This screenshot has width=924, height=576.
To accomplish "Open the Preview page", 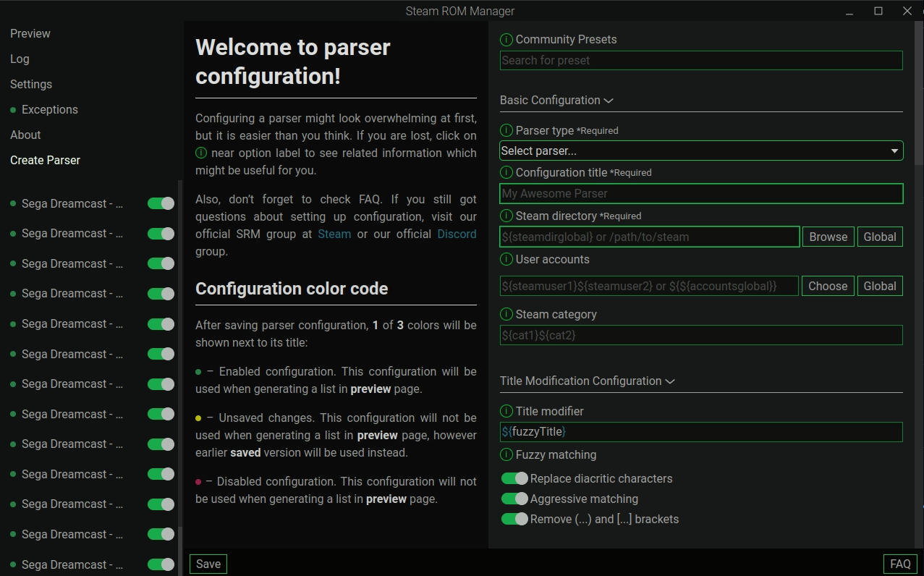I will click(30, 33).
